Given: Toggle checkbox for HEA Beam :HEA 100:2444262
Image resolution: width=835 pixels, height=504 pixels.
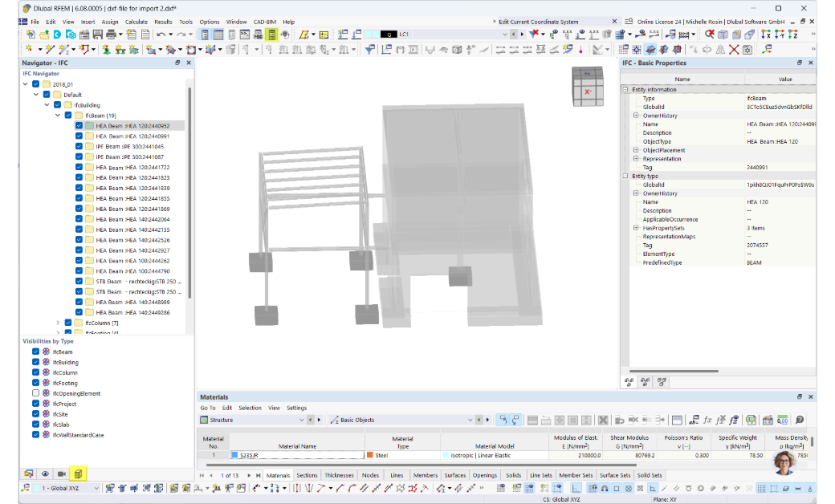Looking at the screenshot, I should point(79,260).
